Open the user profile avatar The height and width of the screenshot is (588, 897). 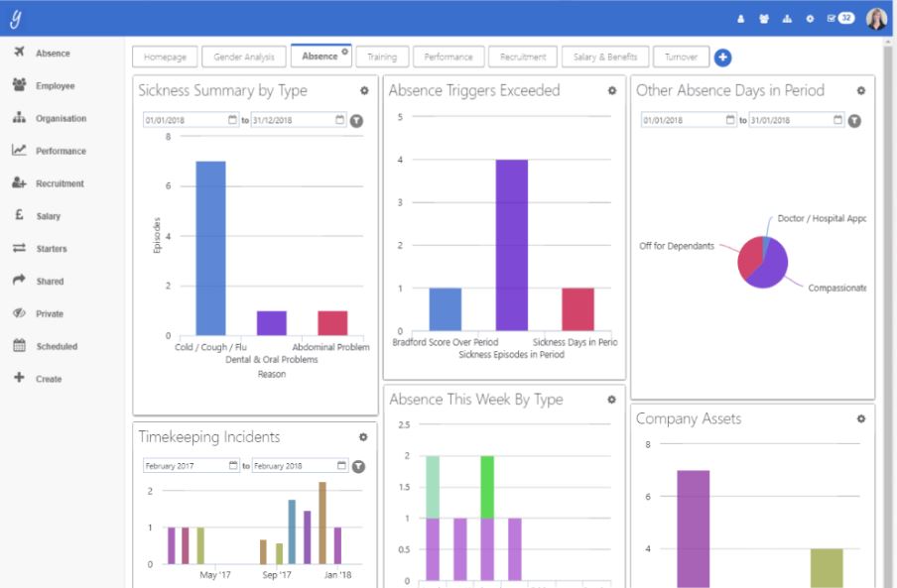(x=876, y=19)
